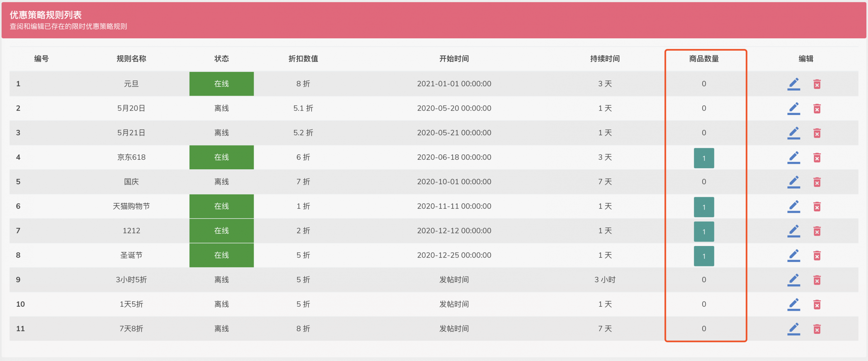868x361 pixels.
Task: Edit the 1212 rule
Action: tap(793, 231)
